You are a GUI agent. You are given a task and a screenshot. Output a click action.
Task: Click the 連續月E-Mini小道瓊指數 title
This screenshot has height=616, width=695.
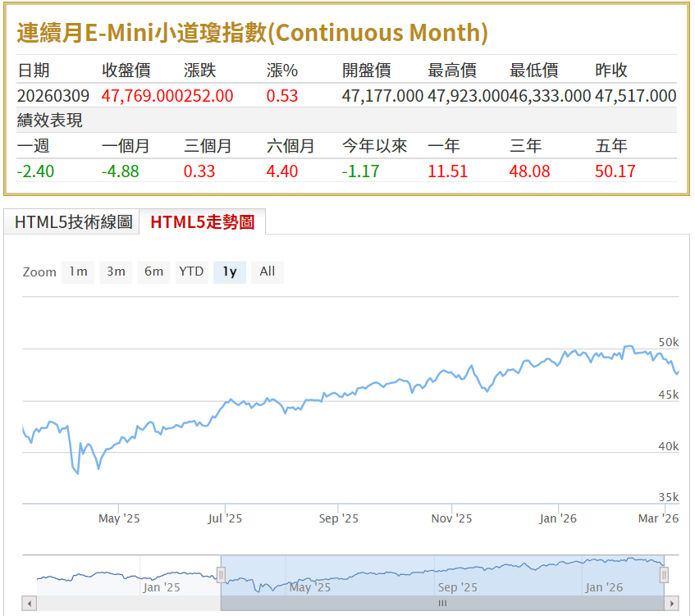point(253,33)
